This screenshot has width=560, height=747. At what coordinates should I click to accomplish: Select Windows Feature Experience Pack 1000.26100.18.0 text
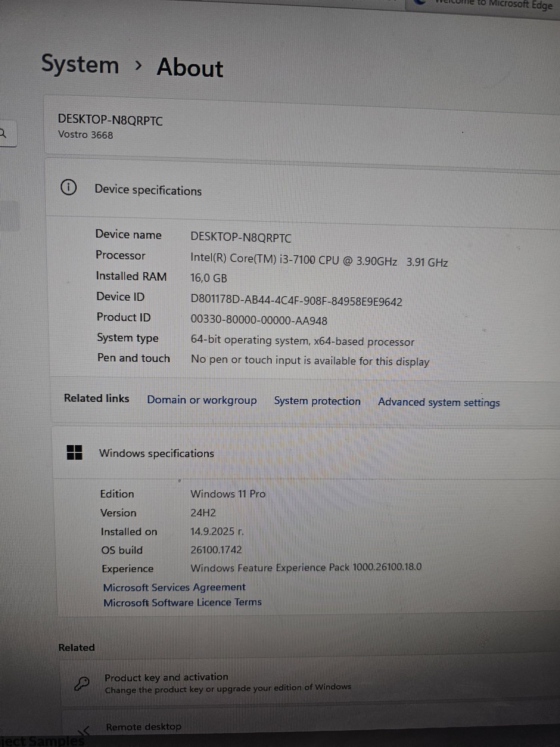point(306,567)
